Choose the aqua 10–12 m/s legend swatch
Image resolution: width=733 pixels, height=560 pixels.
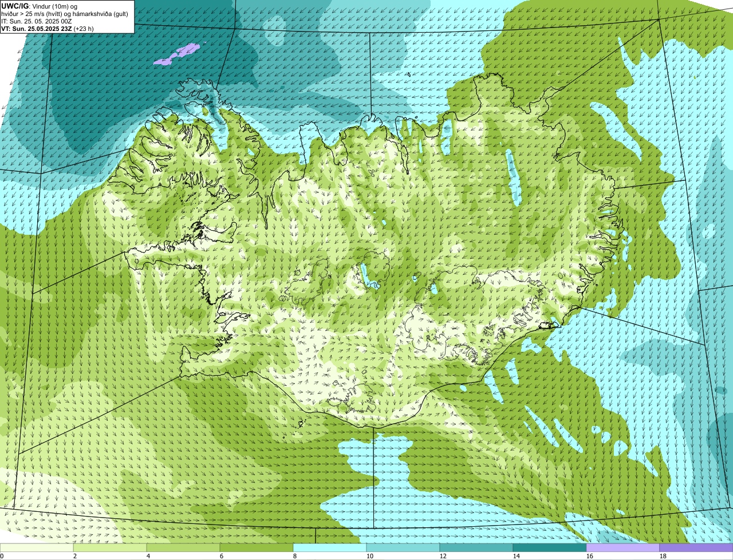coord(403,547)
